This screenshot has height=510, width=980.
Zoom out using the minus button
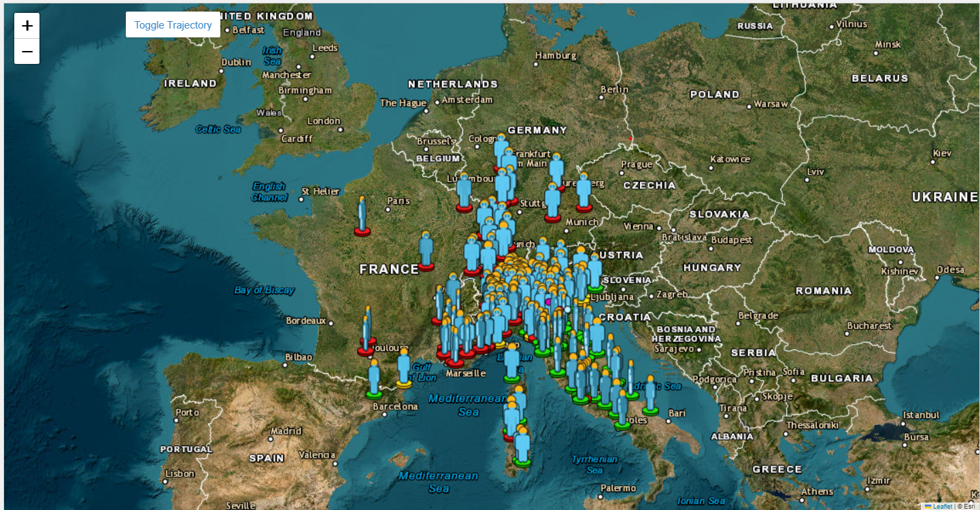(27, 51)
